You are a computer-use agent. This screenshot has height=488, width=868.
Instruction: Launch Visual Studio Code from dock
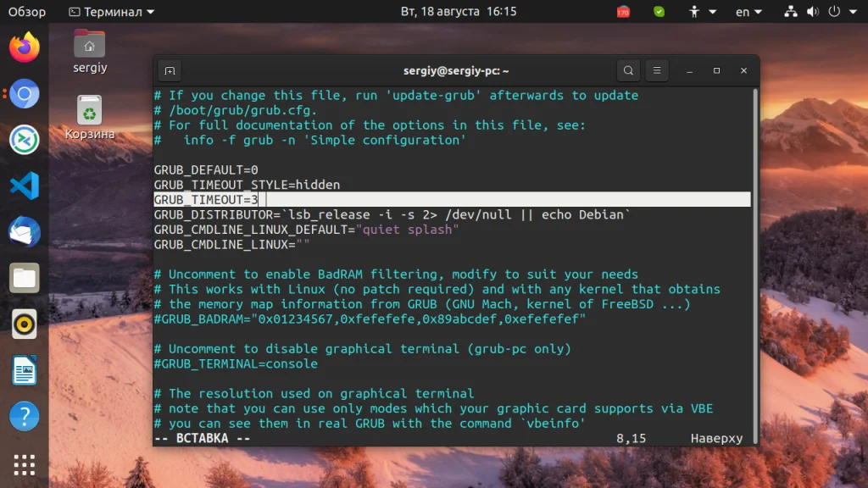click(25, 186)
